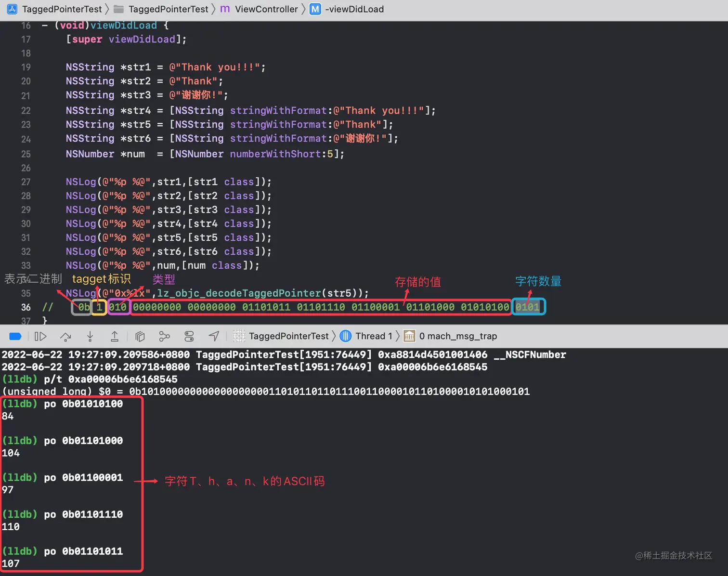This screenshot has width=728, height=576.
Task: Click the Step Out debug icon
Action: (115, 336)
